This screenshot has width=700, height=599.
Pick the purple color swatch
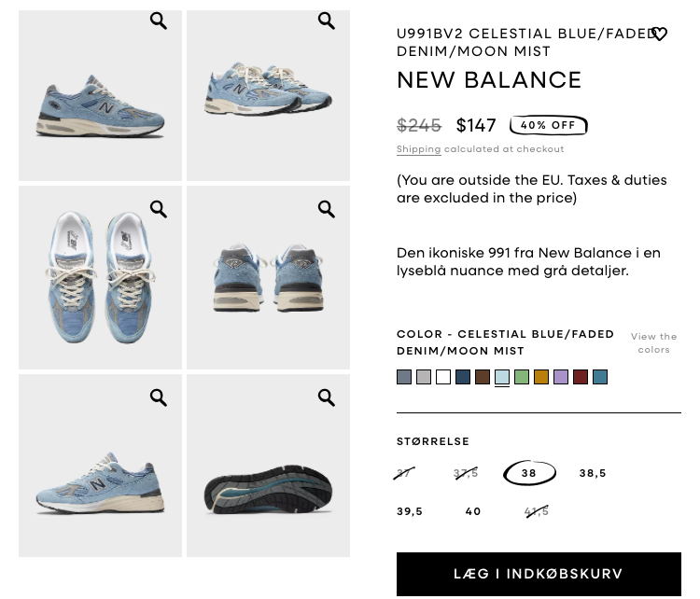pos(561,377)
